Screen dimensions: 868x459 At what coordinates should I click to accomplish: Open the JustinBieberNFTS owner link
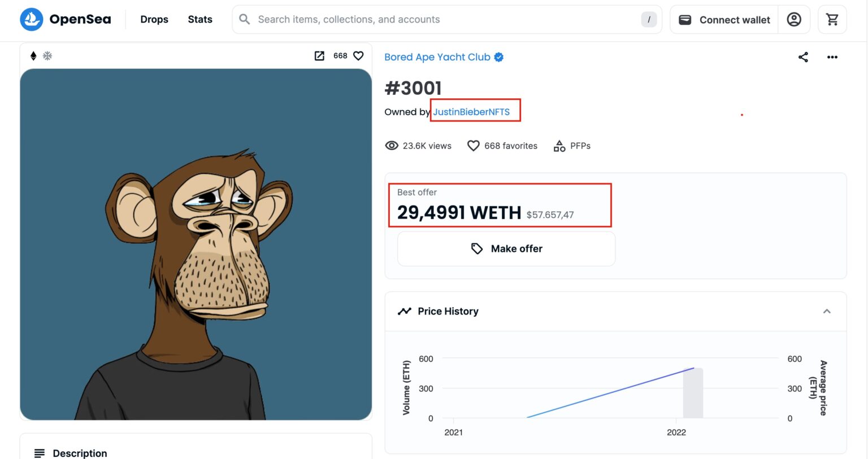[471, 112]
